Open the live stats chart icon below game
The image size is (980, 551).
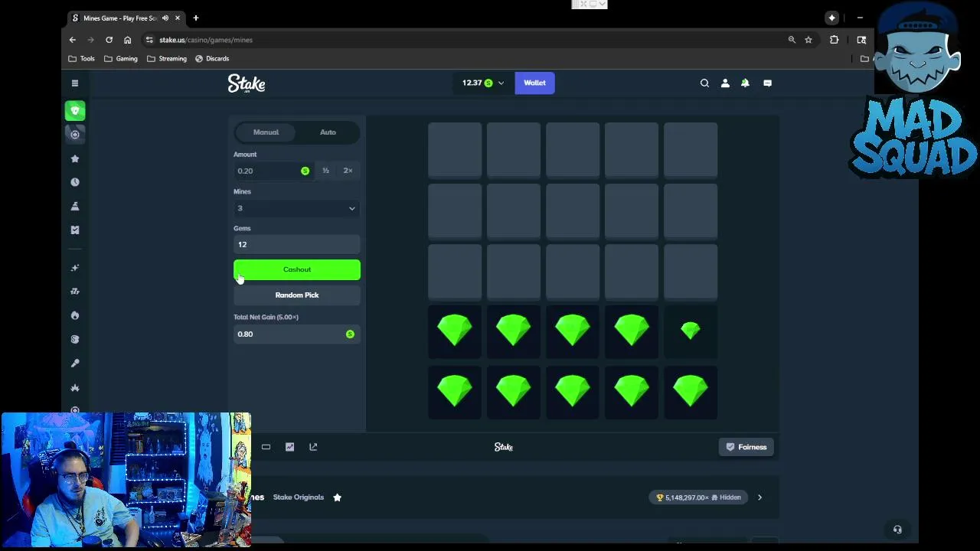point(289,447)
